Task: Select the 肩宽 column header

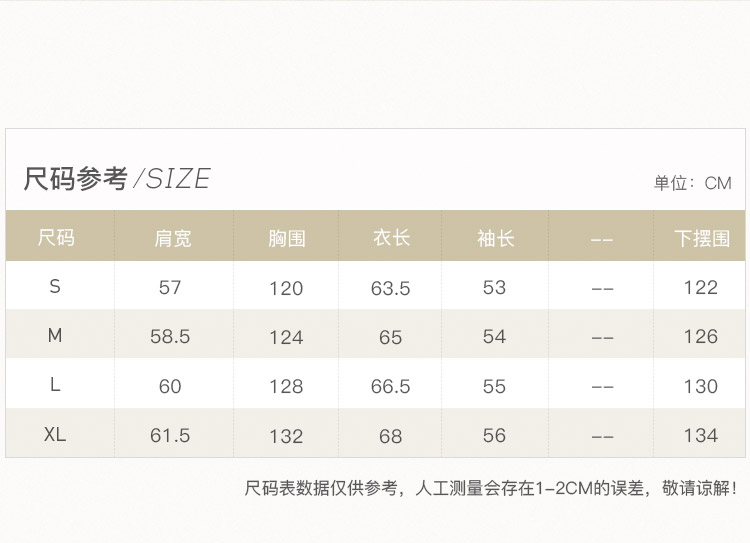Action: 173,238
